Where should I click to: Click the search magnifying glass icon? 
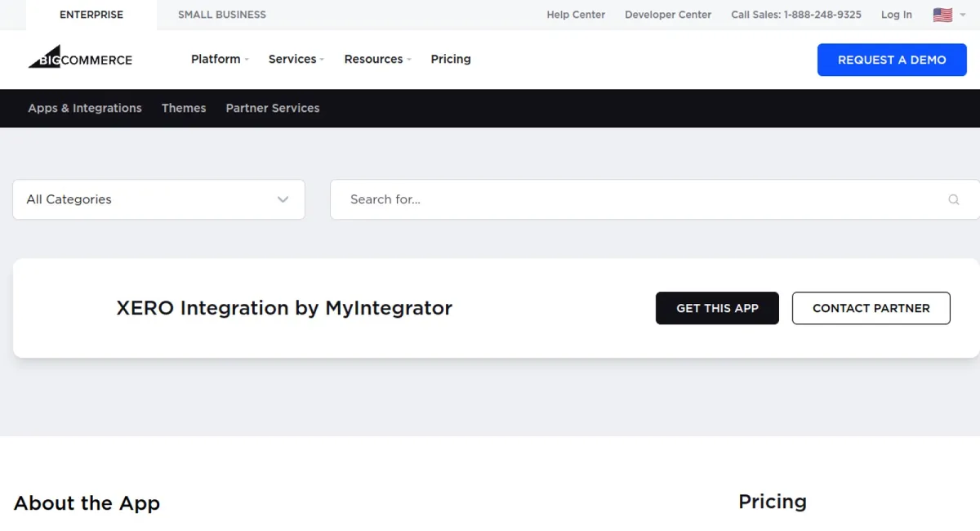point(954,199)
